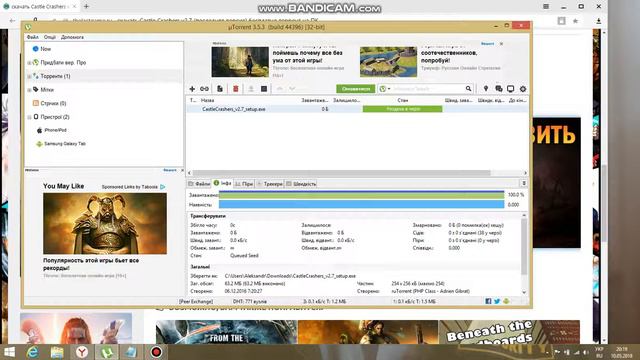Click the pin/bundles icon in toolbar

(x=486, y=89)
